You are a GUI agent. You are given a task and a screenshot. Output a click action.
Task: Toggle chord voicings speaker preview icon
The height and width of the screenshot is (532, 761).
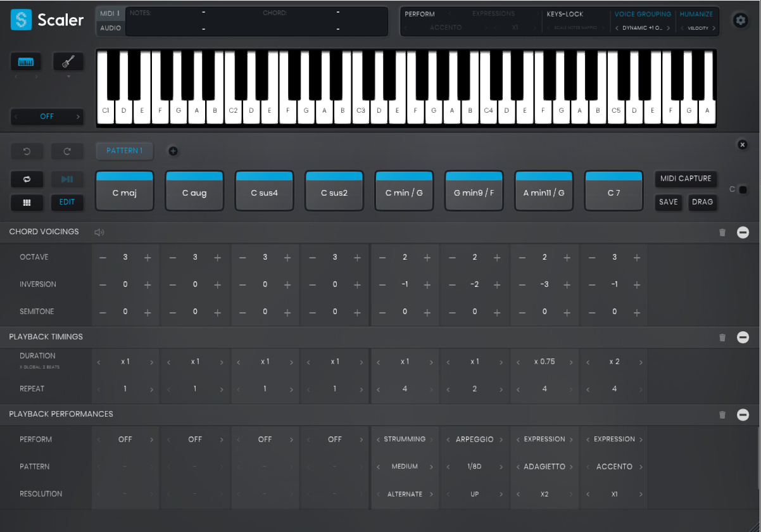pos(99,232)
